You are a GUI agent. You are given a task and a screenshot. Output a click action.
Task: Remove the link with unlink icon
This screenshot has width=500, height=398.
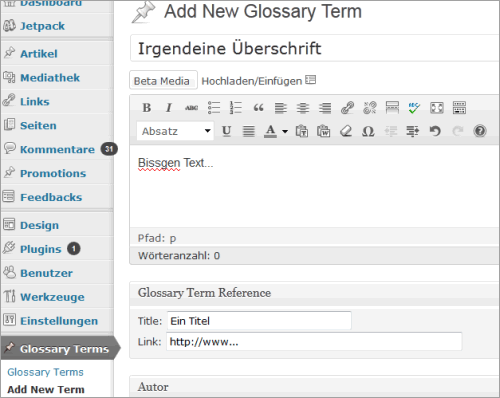point(370,108)
